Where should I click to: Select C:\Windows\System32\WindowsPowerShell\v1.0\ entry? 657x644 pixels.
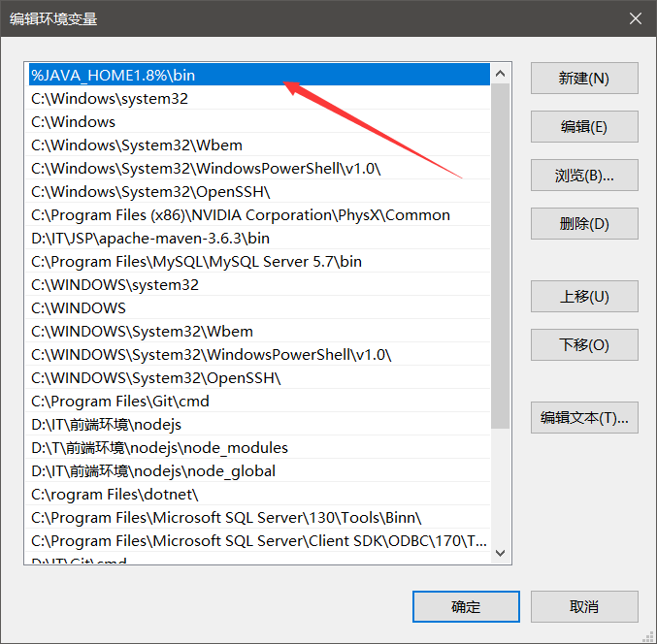pos(259,169)
